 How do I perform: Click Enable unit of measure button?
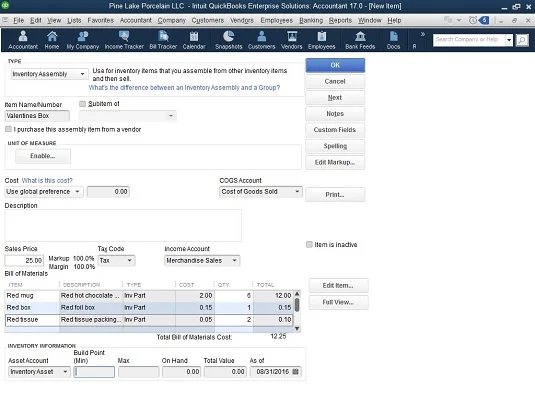(43, 156)
